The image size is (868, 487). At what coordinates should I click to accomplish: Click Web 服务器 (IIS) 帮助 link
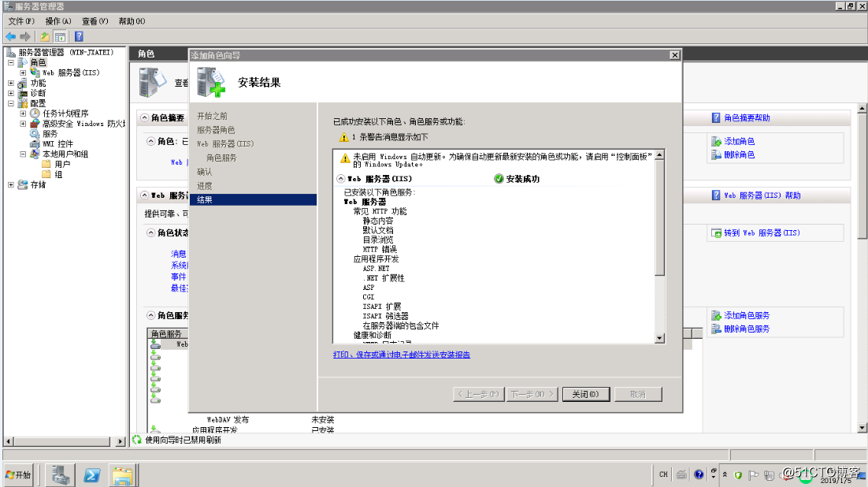click(762, 195)
